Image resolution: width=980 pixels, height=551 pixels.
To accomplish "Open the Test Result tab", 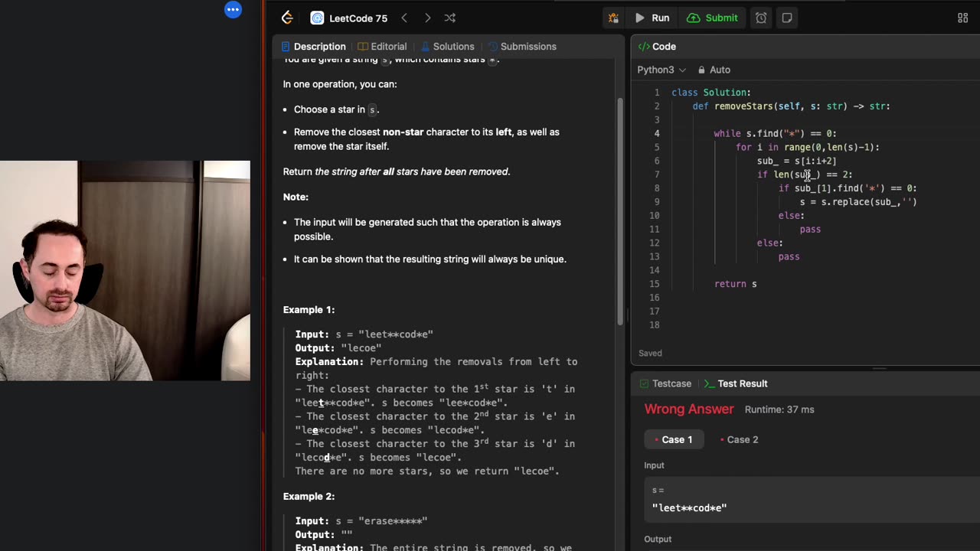I will pos(736,383).
